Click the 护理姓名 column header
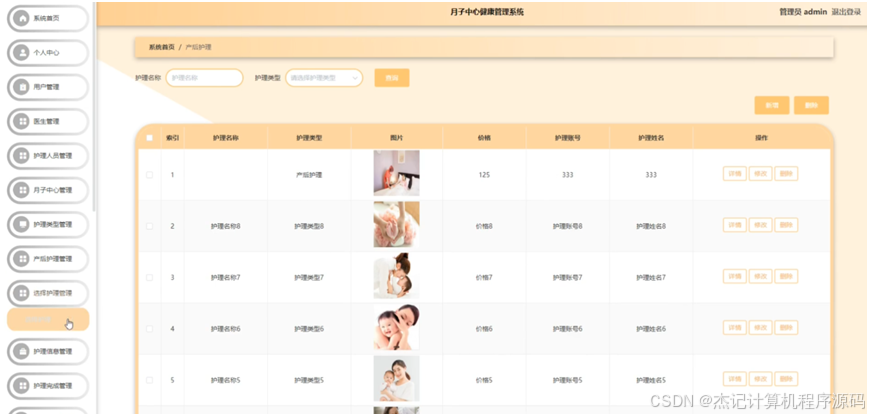The width and height of the screenshot is (869, 416). pos(651,138)
